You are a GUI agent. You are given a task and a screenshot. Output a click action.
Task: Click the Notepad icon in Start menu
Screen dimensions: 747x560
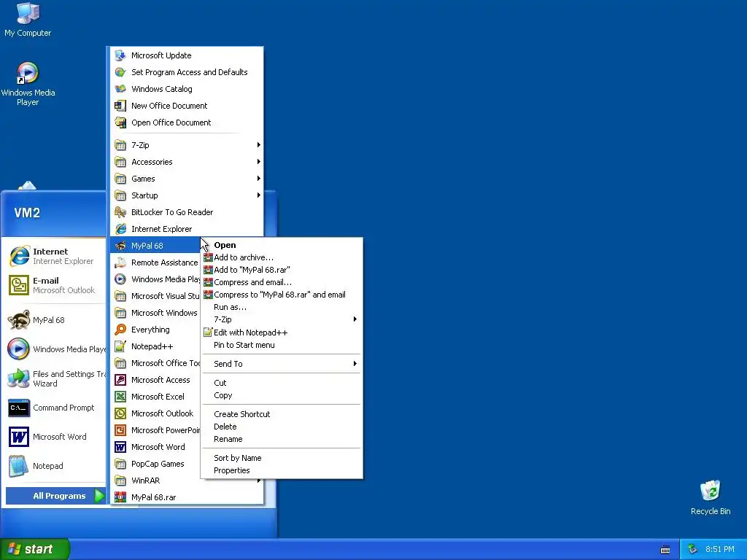click(x=19, y=466)
